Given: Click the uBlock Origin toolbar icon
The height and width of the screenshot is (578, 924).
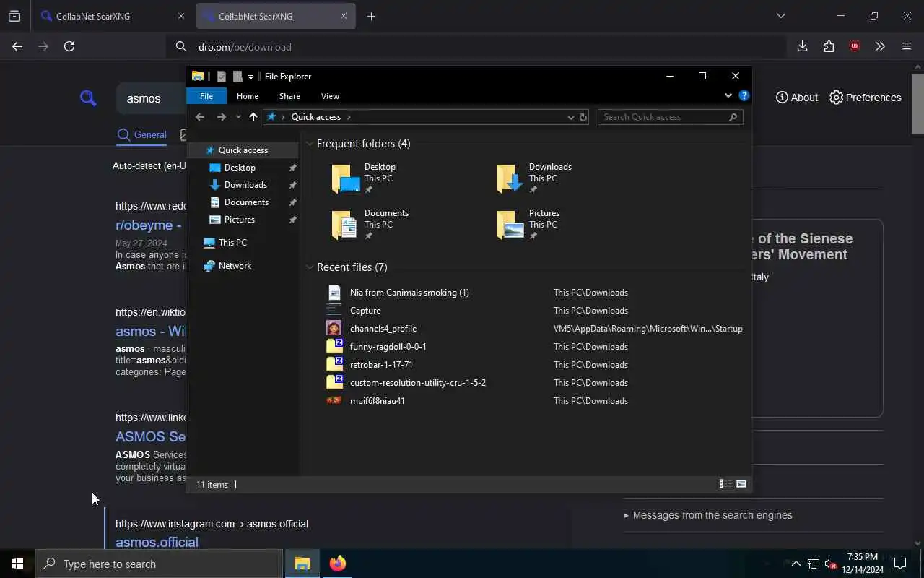Looking at the screenshot, I should click(x=855, y=46).
